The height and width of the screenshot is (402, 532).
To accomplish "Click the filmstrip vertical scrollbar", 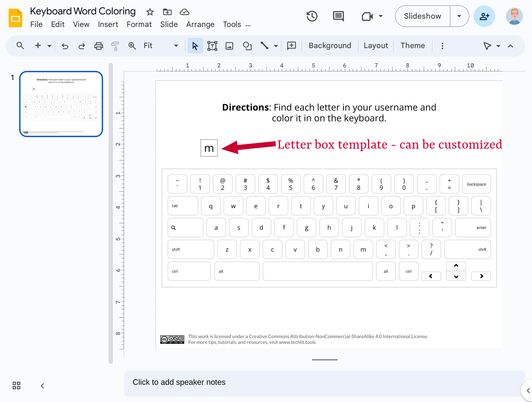I will (x=111, y=214).
